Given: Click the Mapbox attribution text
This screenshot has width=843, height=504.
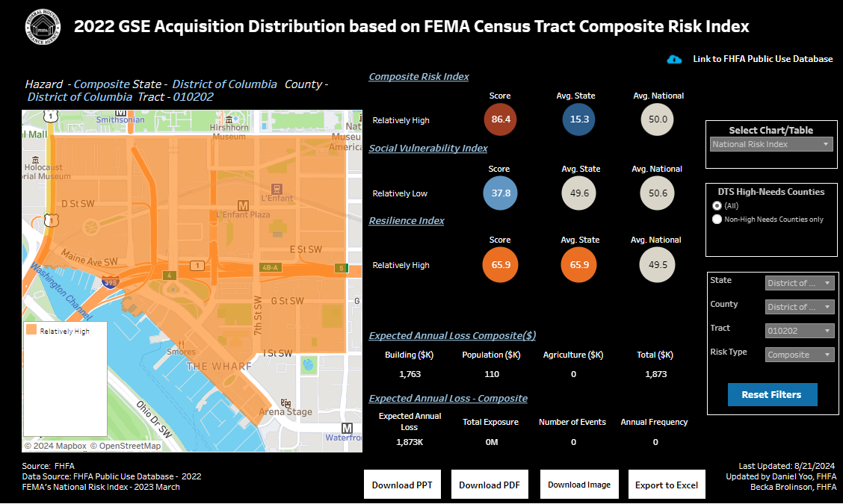Looking at the screenshot, I should tap(55, 446).
